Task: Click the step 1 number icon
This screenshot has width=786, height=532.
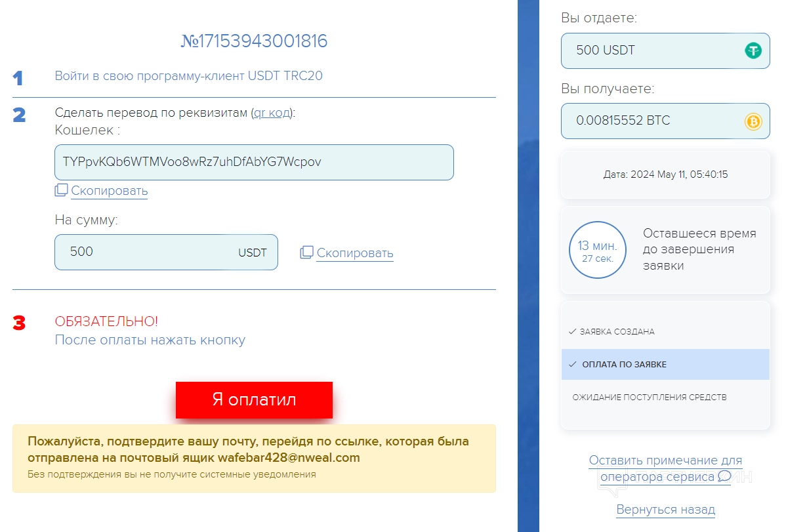Action: click(x=18, y=77)
